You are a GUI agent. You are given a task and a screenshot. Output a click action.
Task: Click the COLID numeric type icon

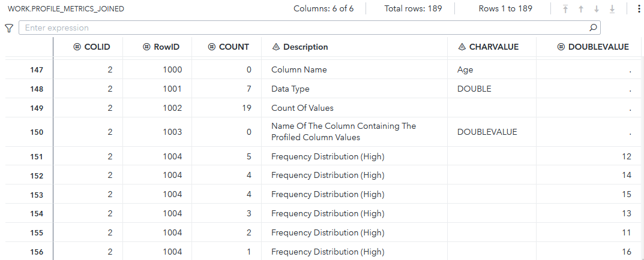pyautogui.click(x=77, y=47)
